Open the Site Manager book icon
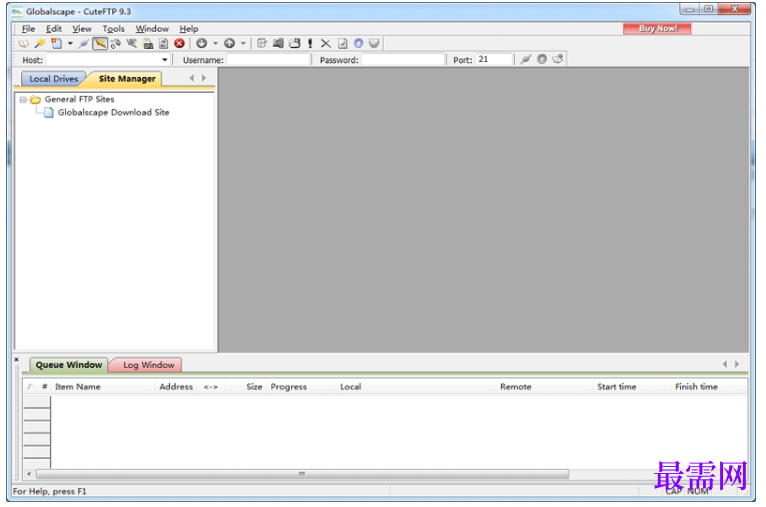This screenshot has width=766, height=507. coord(23,43)
